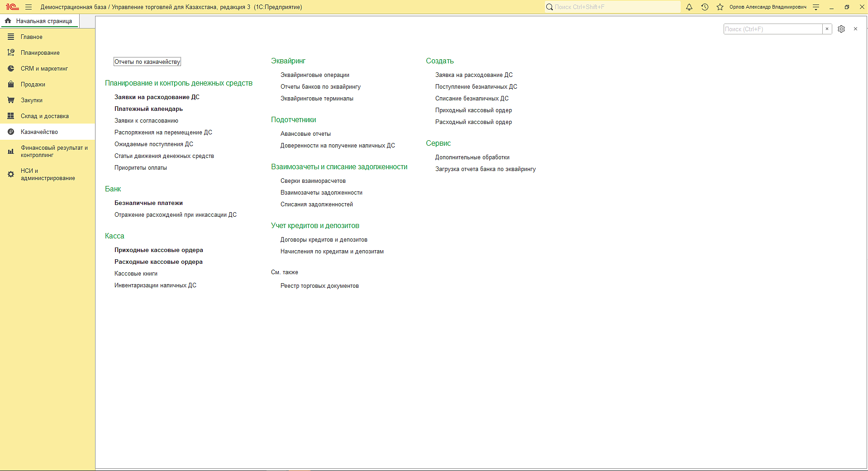868x471 pixels.
Task: Open Статьи движения денежных средств
Action: [164, 156]
